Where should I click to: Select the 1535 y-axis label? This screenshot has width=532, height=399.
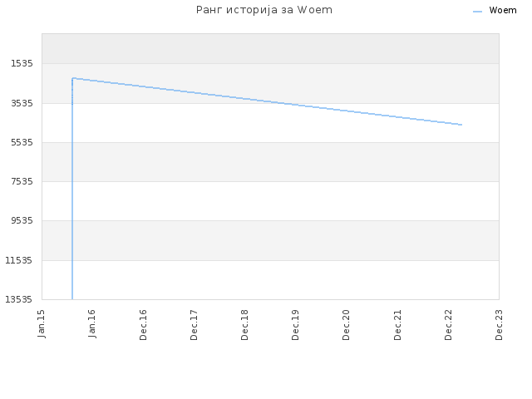point(22,63)
